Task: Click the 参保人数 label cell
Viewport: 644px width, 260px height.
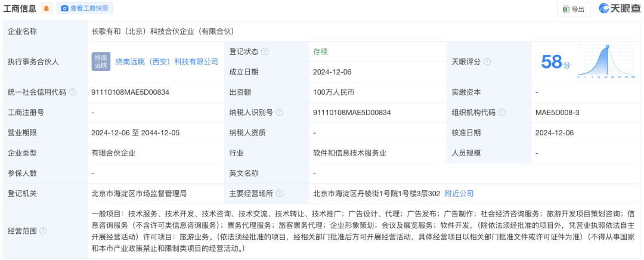Action: click(x=45, y=173)
